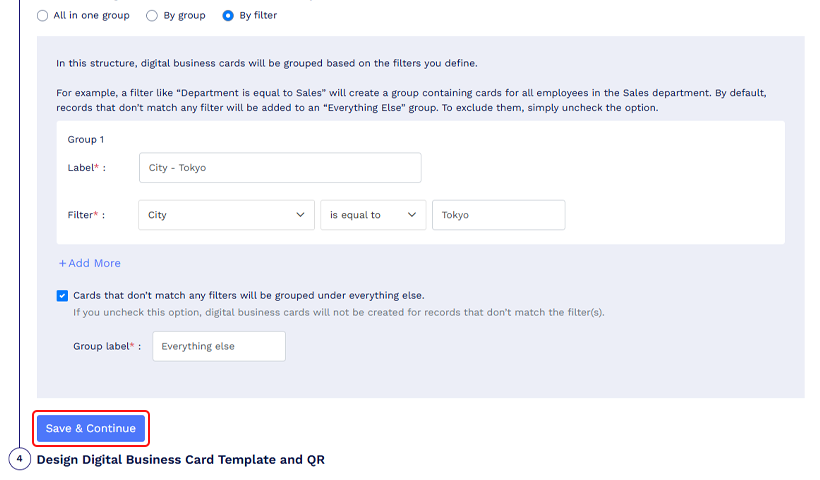Screen dimensions: 820x480
Task: Click the "Everything else" group label field
Action: coord(219,346)
